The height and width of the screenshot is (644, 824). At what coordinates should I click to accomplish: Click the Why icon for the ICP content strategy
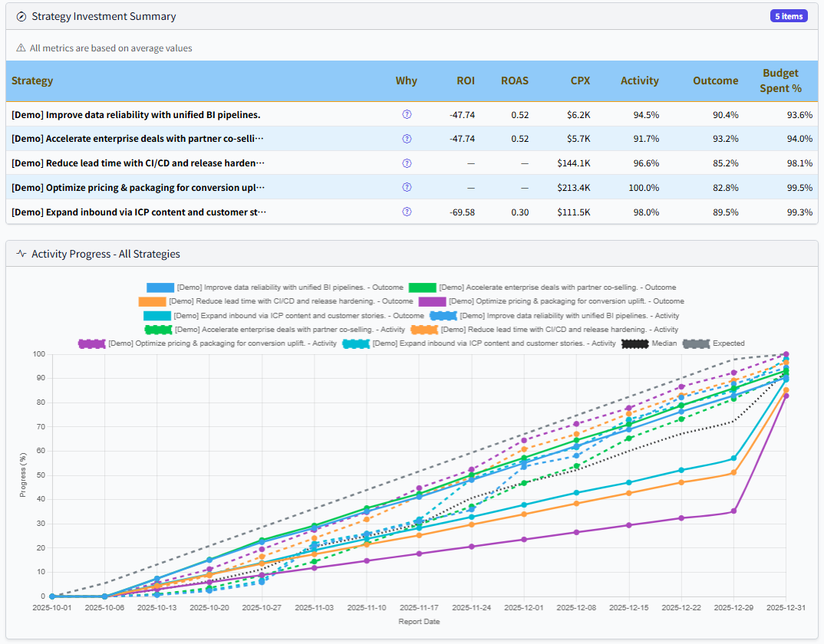click(x=407, y=212)
